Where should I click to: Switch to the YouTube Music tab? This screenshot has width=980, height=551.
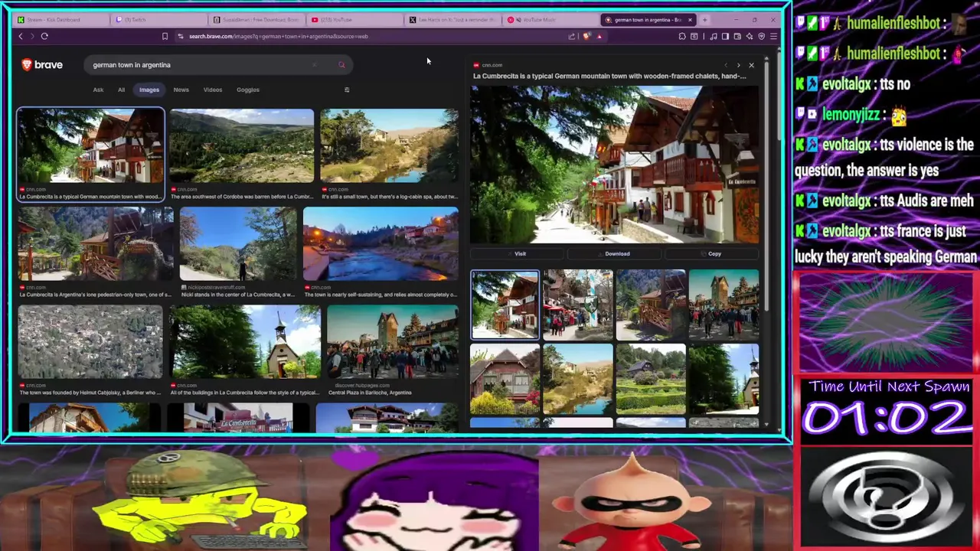coord(549,20)
